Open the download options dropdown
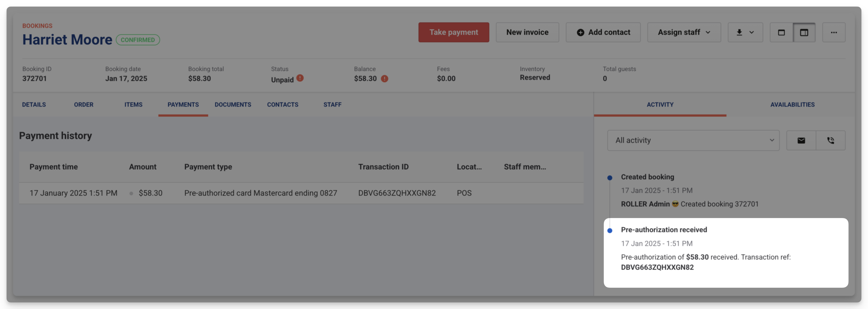 [745, 32]
